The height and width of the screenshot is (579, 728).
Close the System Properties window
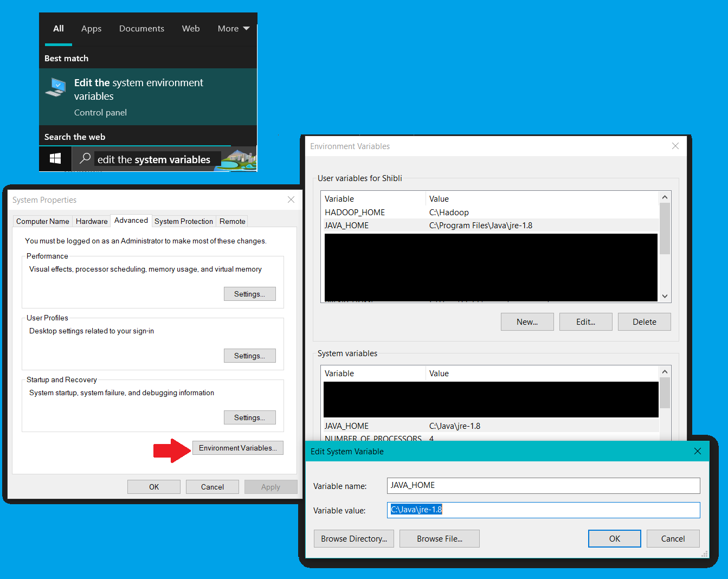pos(291,200)
